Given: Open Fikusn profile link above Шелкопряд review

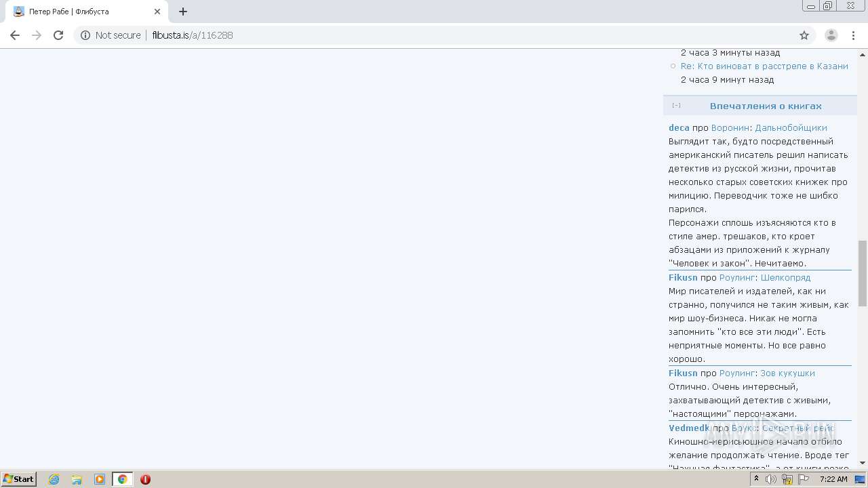Looking at the screenshot, I should tap(683, 277).
